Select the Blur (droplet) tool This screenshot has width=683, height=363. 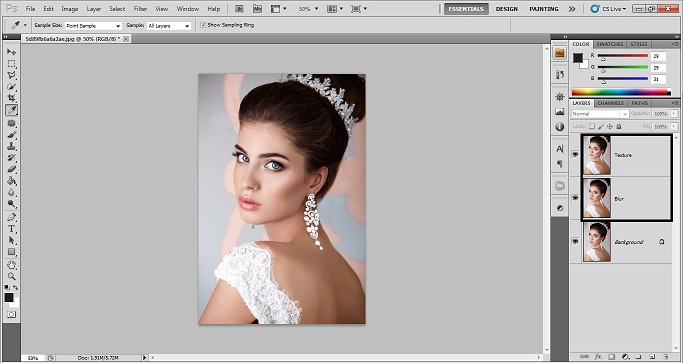click(x=11, y=192)
